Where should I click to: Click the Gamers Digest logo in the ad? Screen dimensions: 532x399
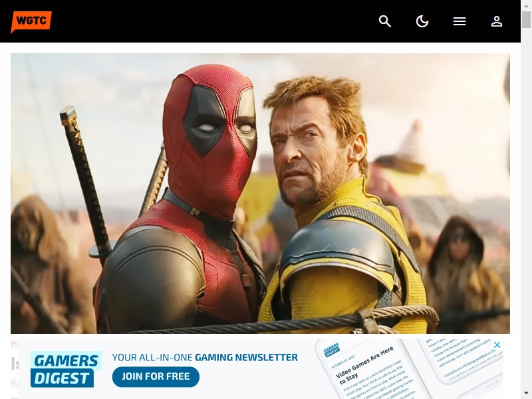(66, 369)
